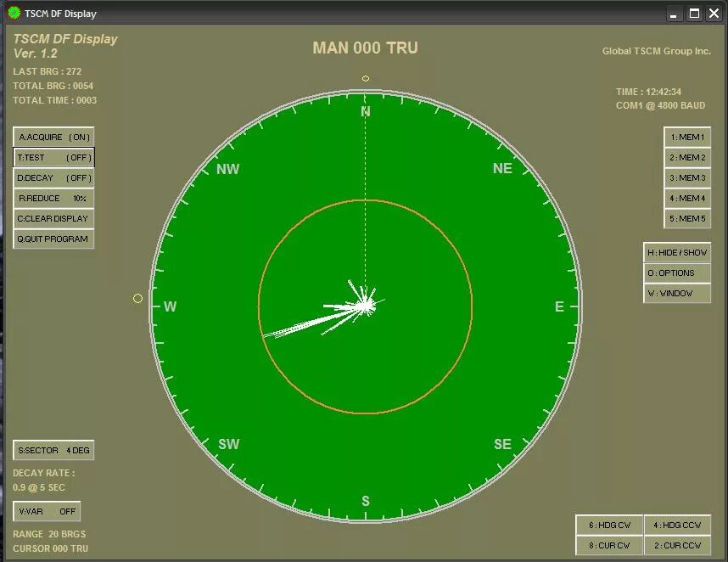The image size is (728, 562).
Task: Minimize the TSCM DF Display window
Action: (674, 14)
